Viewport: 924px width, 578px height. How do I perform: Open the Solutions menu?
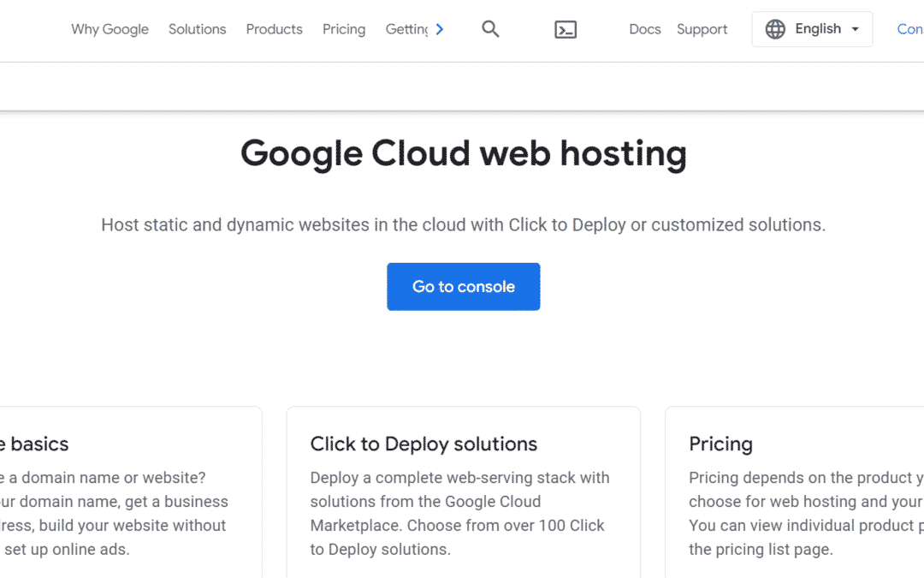click(197, 29)
